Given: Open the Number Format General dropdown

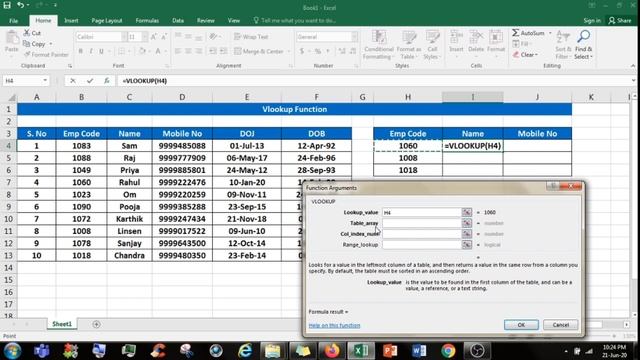Looking at the screenshot, I should point(354,37).
